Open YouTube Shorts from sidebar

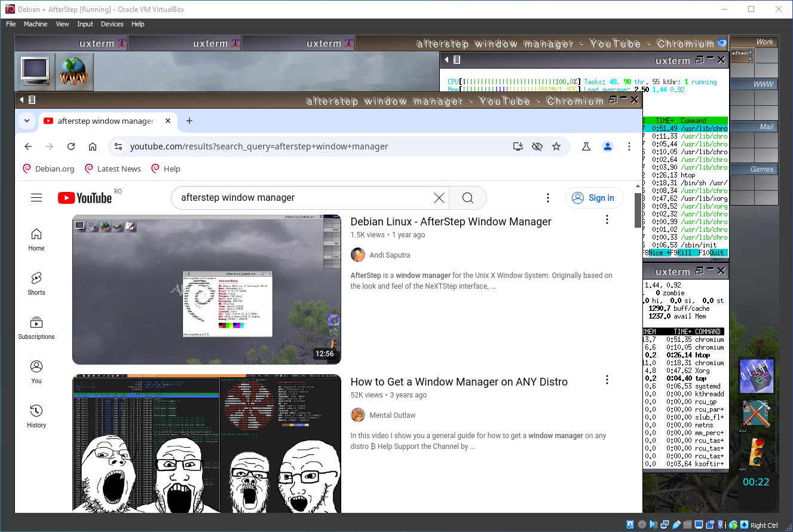pyautogui.click(x=36, y=283)
